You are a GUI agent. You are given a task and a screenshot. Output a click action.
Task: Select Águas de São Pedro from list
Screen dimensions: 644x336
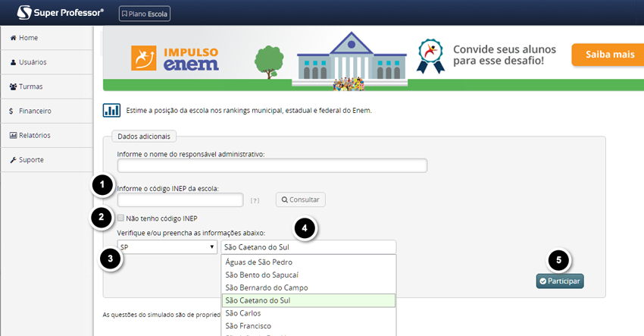[308, 262]
